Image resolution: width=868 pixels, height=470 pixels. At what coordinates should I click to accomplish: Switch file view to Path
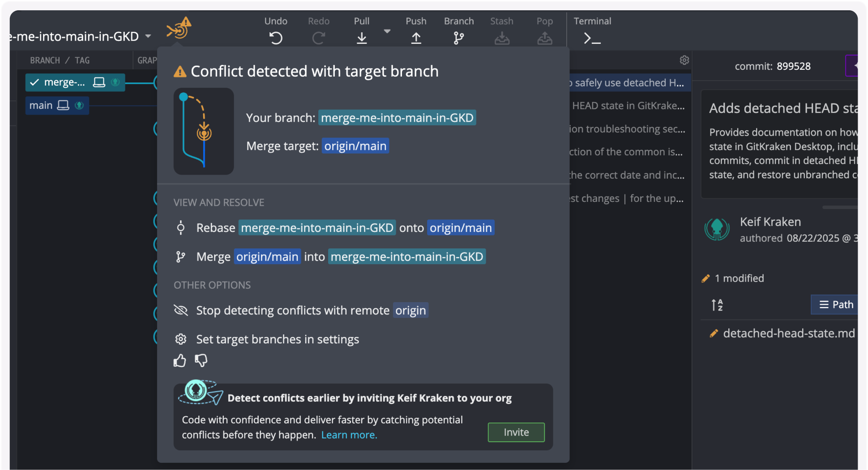coord(835,305)
